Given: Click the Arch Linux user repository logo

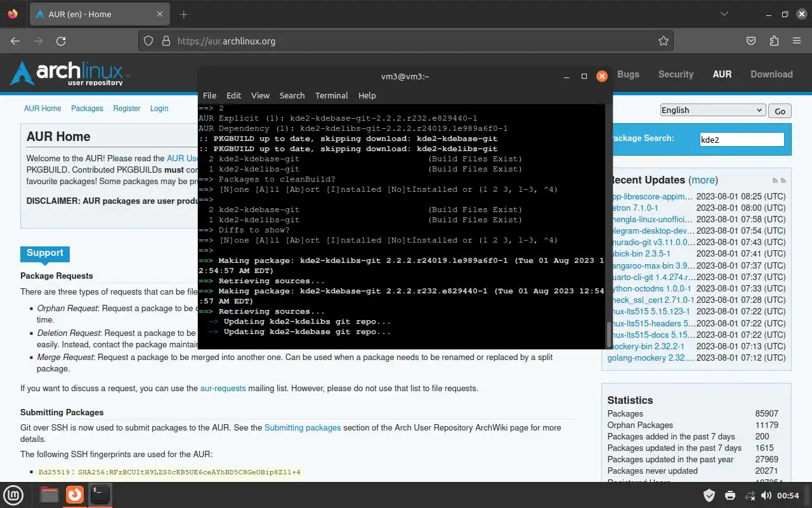Looking at the screenshot, I should pyautogui.click(x=70, y=74).
